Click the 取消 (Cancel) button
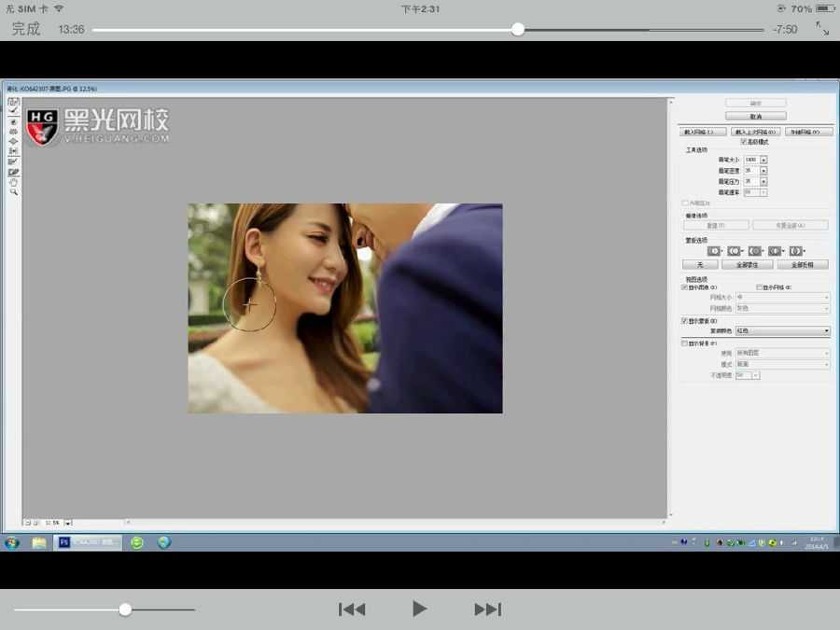The width and height of the screenshot is (840, 630). (755, 117)
